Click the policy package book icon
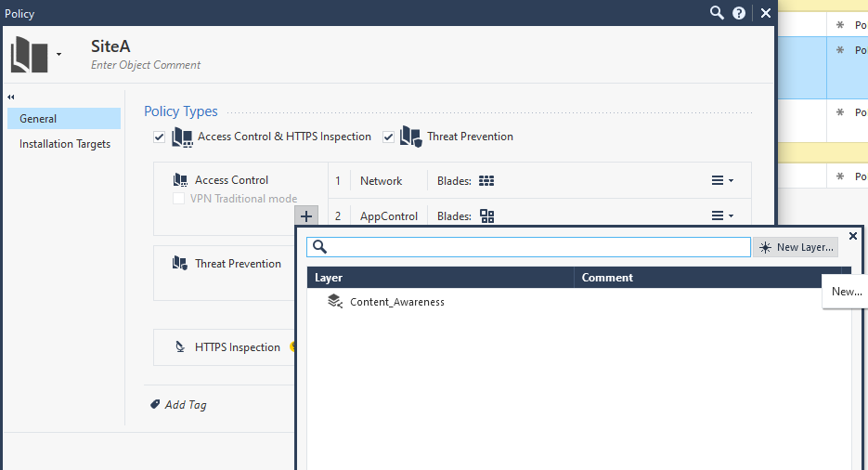Viewport: 868px width, 470px height. pos(29,56)
